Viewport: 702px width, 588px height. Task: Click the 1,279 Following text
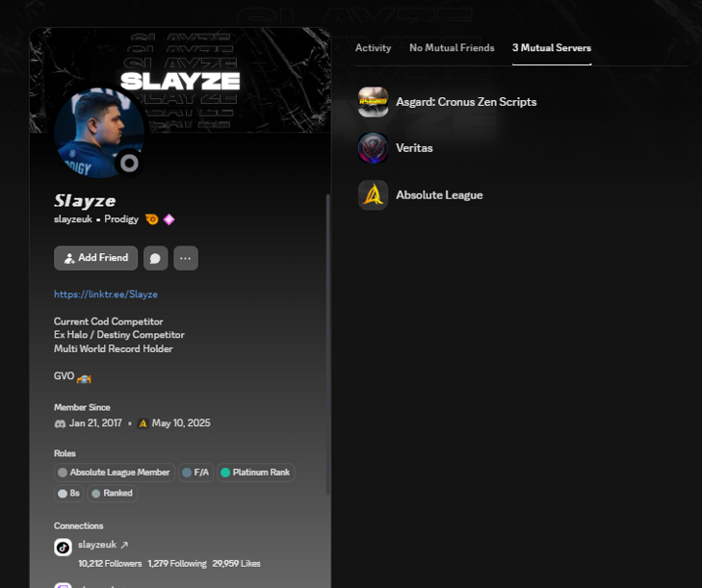177,563
